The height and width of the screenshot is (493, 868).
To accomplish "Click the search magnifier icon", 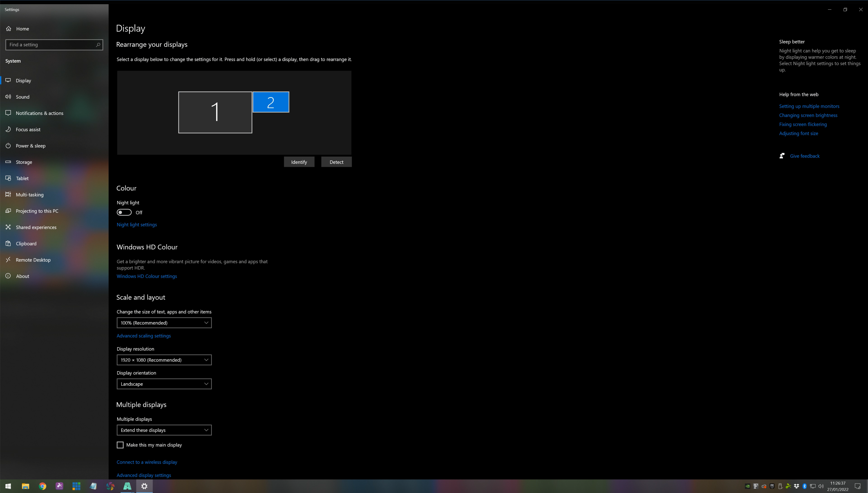I will tap(98, 45).
